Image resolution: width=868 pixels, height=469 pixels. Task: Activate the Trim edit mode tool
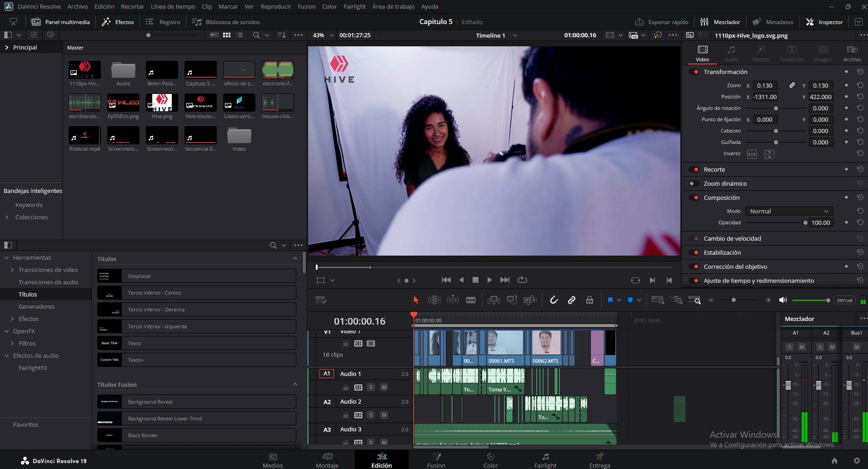click(434, 300)
